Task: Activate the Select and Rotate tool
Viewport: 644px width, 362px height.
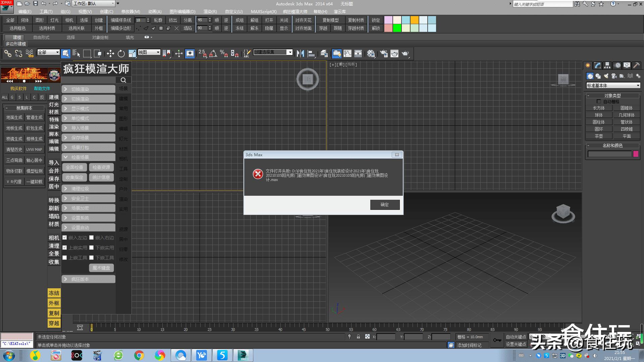Action: pyautogui.click(x=121, y=54)
